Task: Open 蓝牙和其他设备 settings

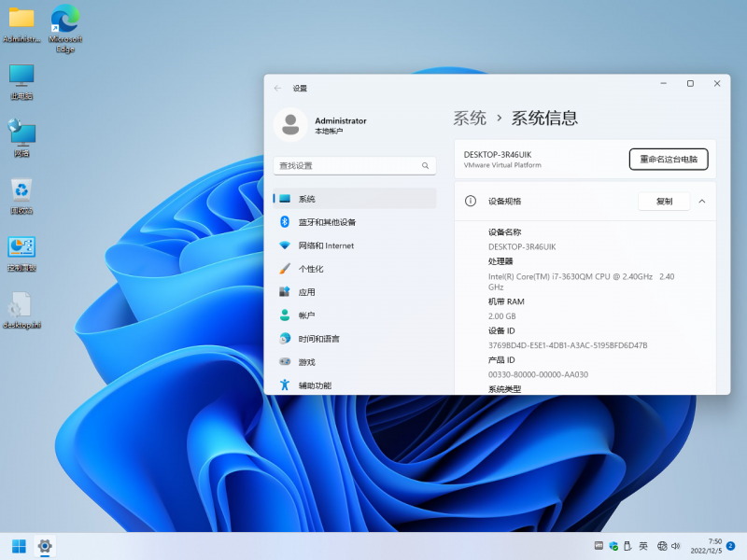Action: 355,222
